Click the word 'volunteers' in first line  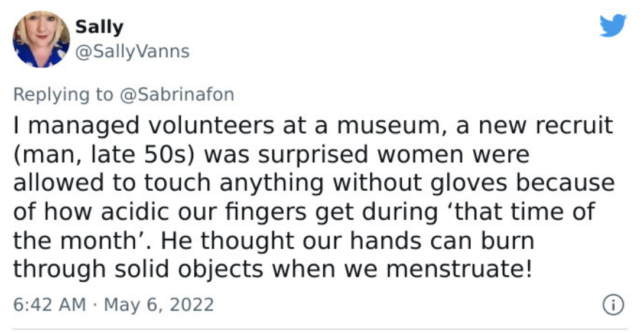[211, 126]
